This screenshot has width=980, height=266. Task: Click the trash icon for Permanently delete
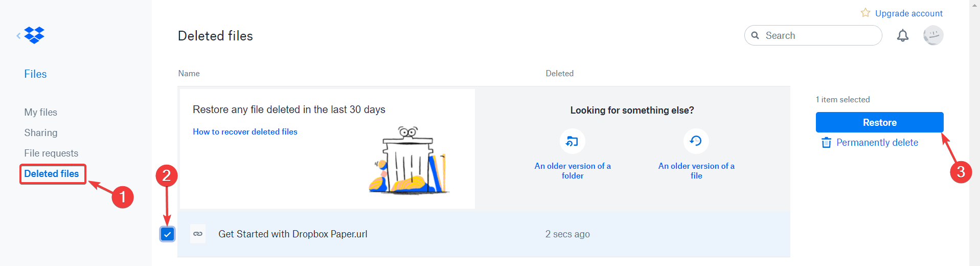tap(826, 143)
